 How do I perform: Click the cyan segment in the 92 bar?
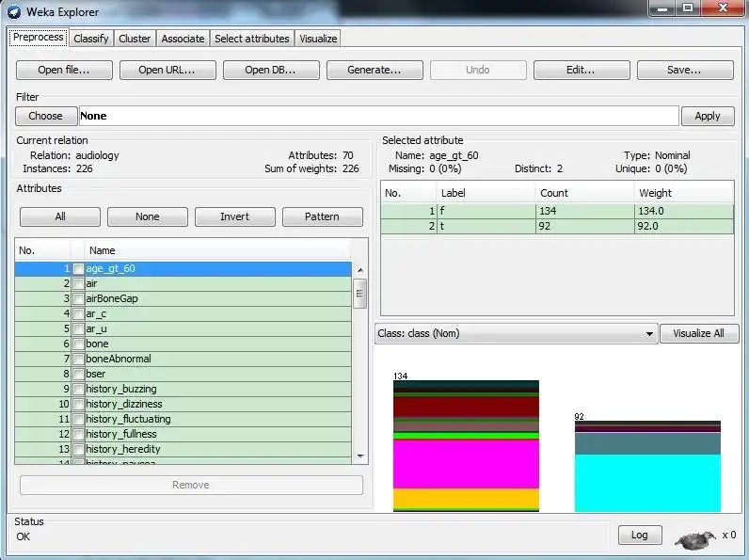click(x=647, y=483)
